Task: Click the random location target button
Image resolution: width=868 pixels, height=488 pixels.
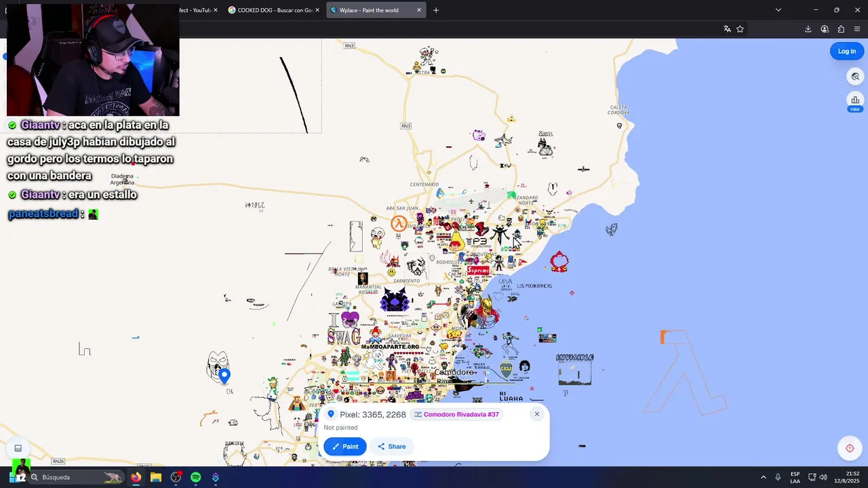Action: pyautogui.click(x=850, y=448)
